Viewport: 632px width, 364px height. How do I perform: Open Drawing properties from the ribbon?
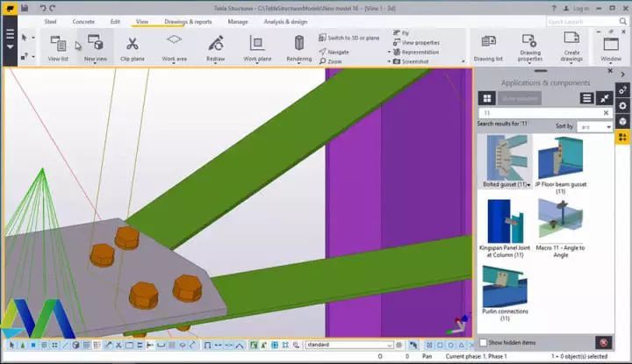pos(529,46)
